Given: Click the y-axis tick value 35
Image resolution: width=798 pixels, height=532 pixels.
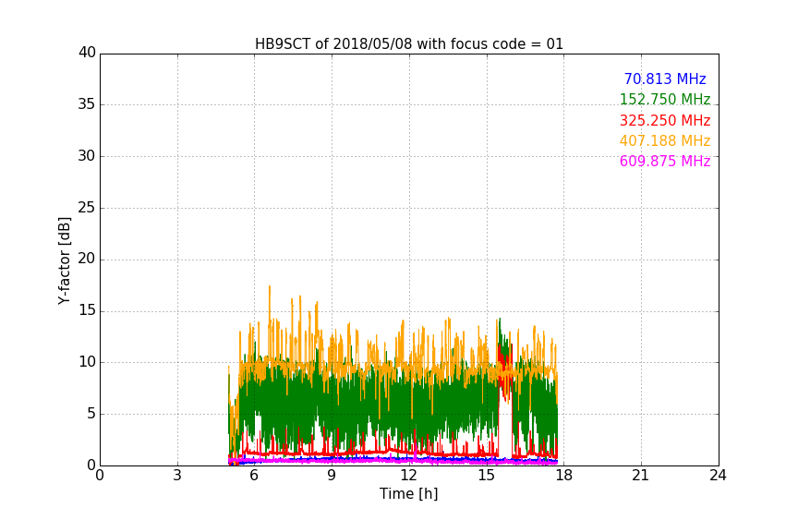Looking at the screenshot, I should click(x=87, y=104).
